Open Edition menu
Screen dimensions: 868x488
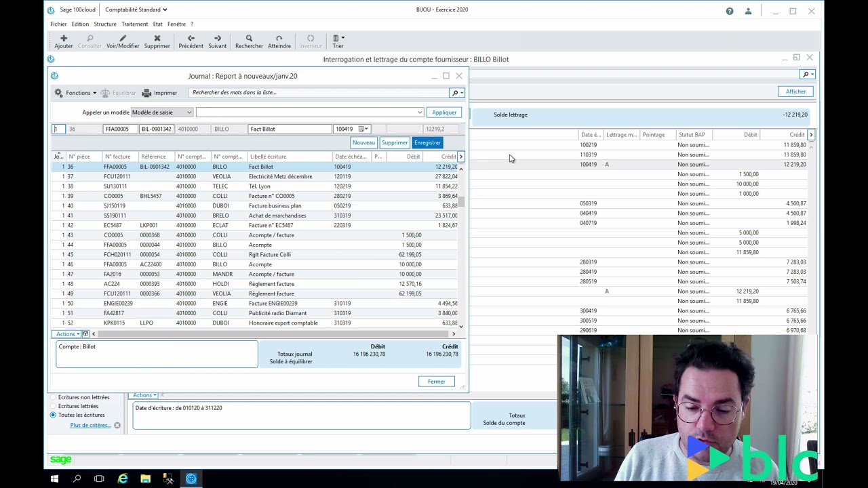[80, 24]
